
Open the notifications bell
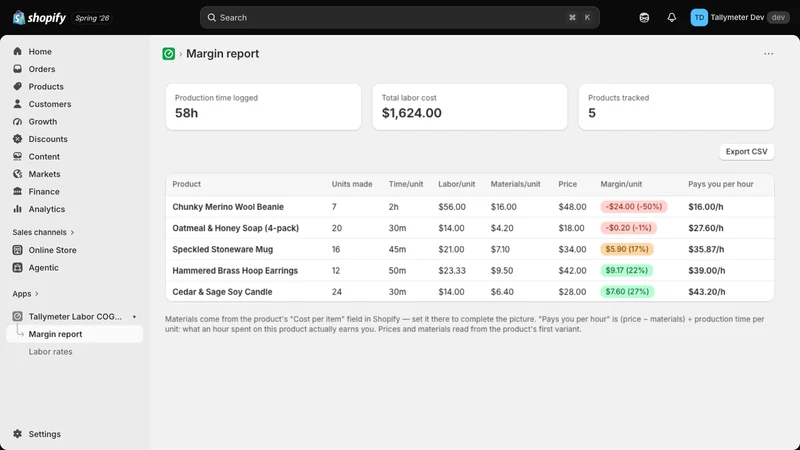click(x=671, y=17)
